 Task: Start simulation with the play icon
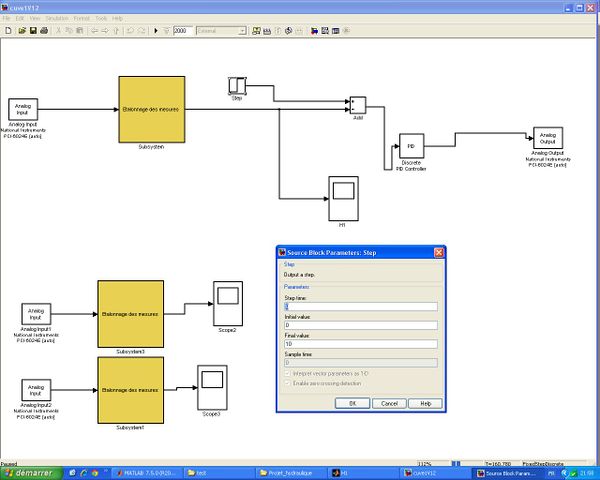pos(156,31)
